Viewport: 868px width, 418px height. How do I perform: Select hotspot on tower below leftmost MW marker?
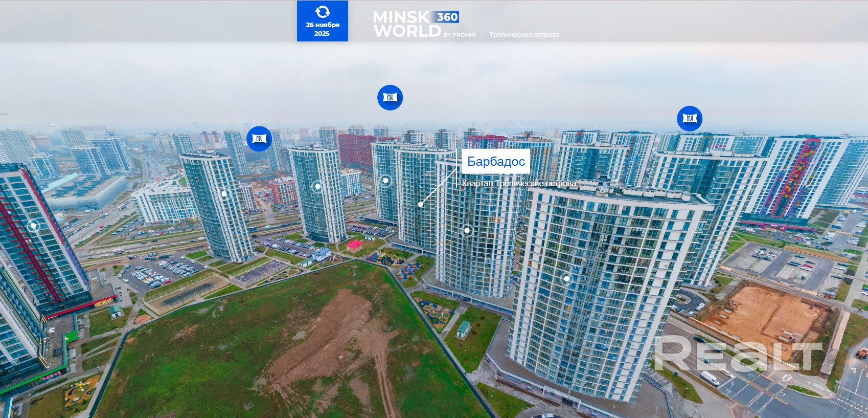click(x=223, y=194)
